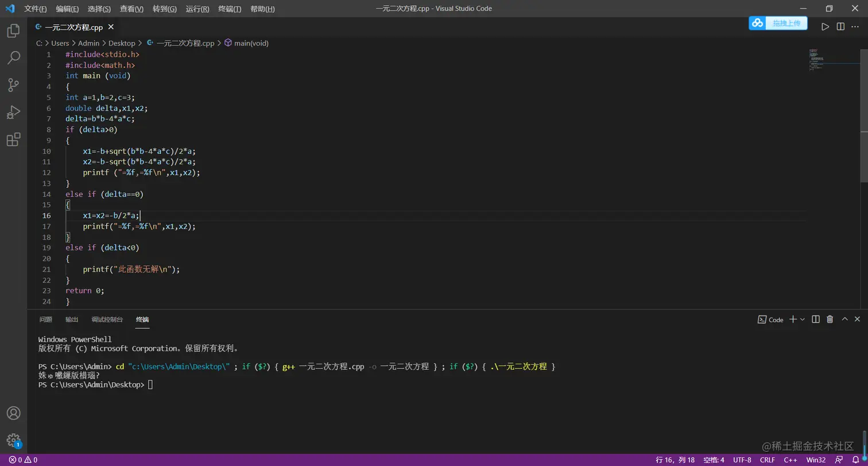
Task: Click errors and warnings count in status bar
Action: (x=23, y=460)
